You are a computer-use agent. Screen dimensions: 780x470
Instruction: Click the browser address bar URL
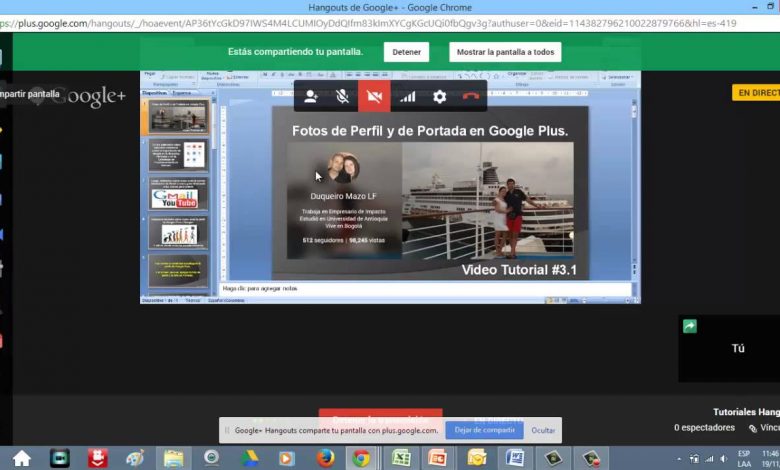(x=368, y=23)
